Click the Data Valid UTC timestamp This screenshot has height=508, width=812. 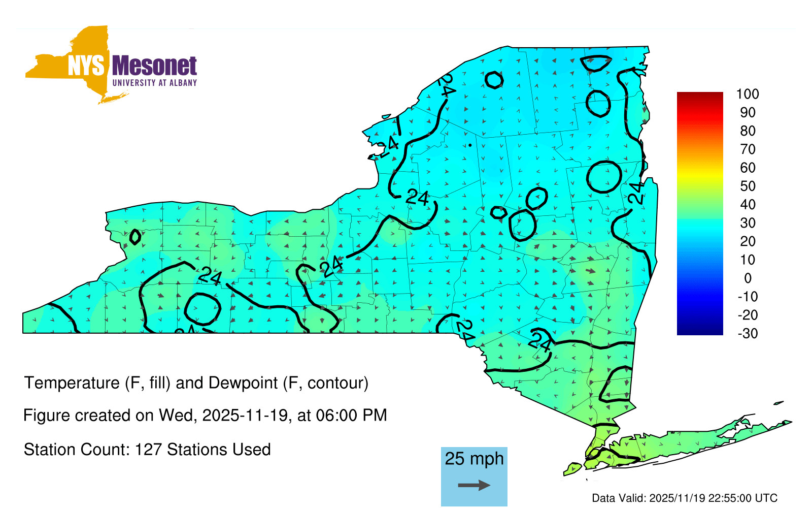(x=685, y=498)
